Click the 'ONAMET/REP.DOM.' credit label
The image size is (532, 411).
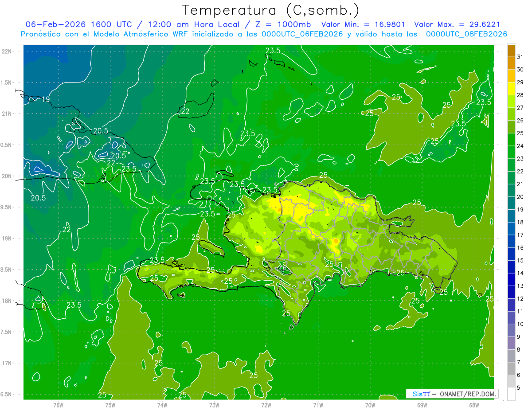[468, 394]
